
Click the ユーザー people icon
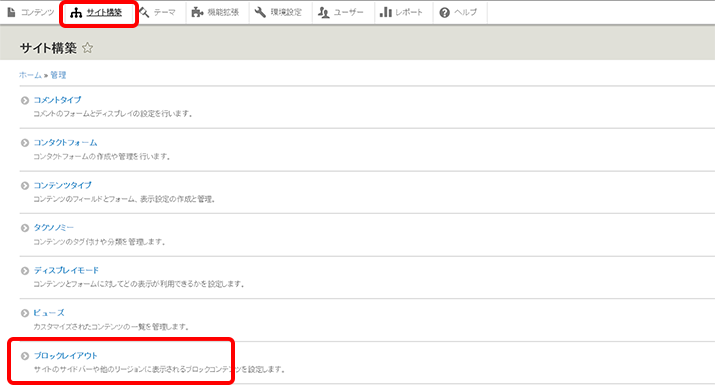coord(323,12)
